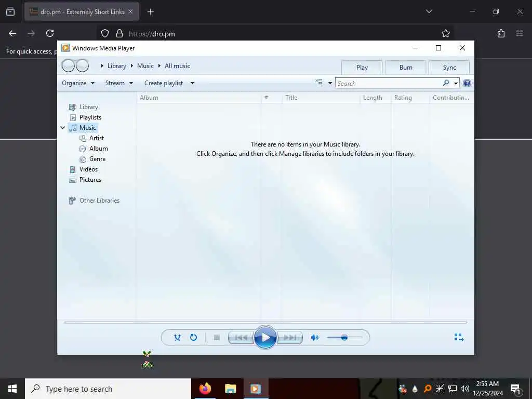The image size is (532, 399).
Task: Click the Forward navigation circle in Media Player
Action: (82, 65)
